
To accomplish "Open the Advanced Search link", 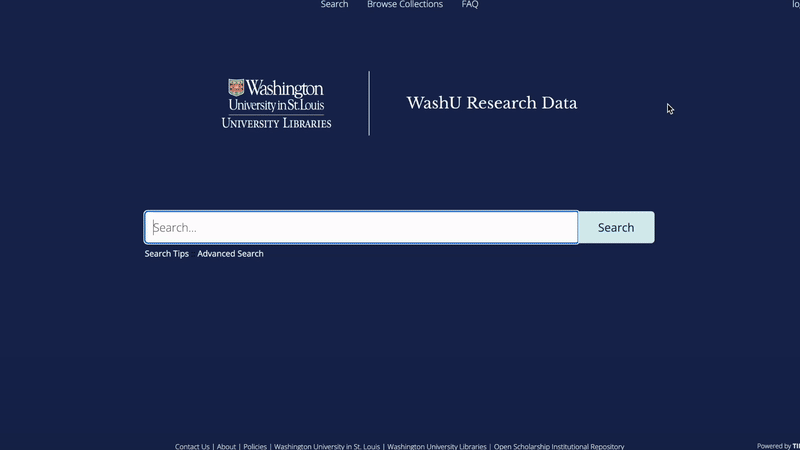I will click(230, 254).
